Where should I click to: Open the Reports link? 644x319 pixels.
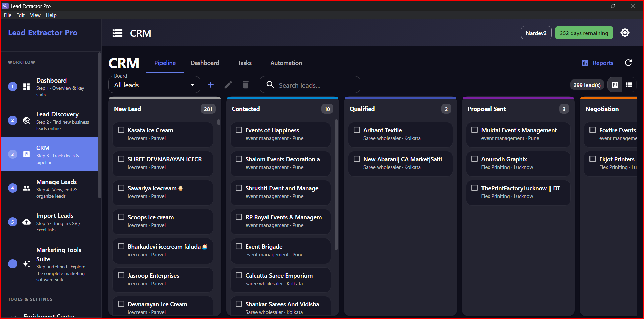pos(597,63)
